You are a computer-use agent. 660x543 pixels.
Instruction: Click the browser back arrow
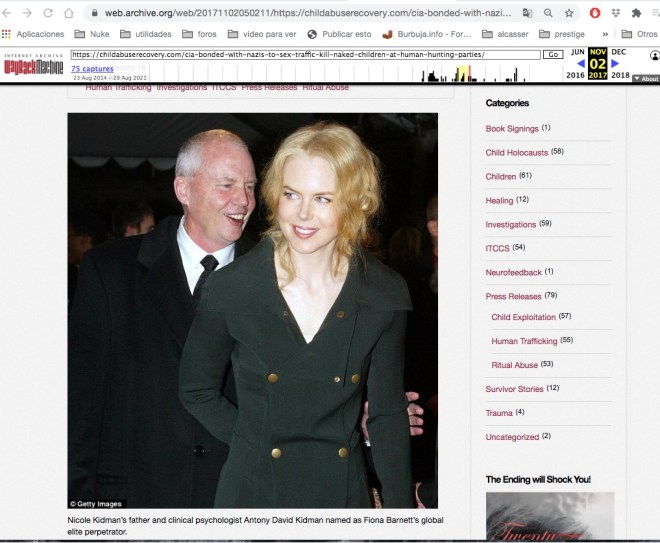(8, 13)
